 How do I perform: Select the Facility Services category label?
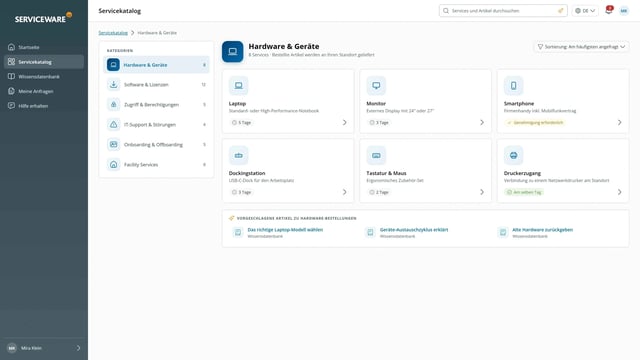pyautogui.click(x=141, y=164)
